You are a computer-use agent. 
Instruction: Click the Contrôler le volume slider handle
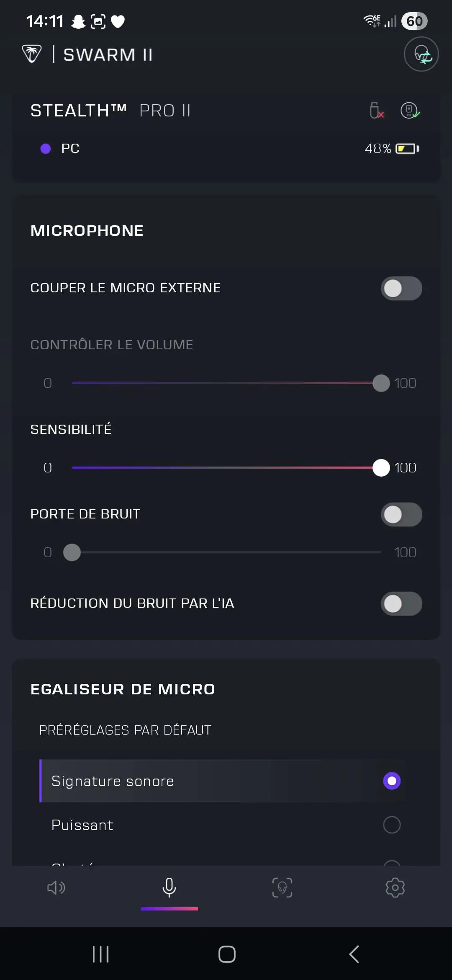coord(381,383)
